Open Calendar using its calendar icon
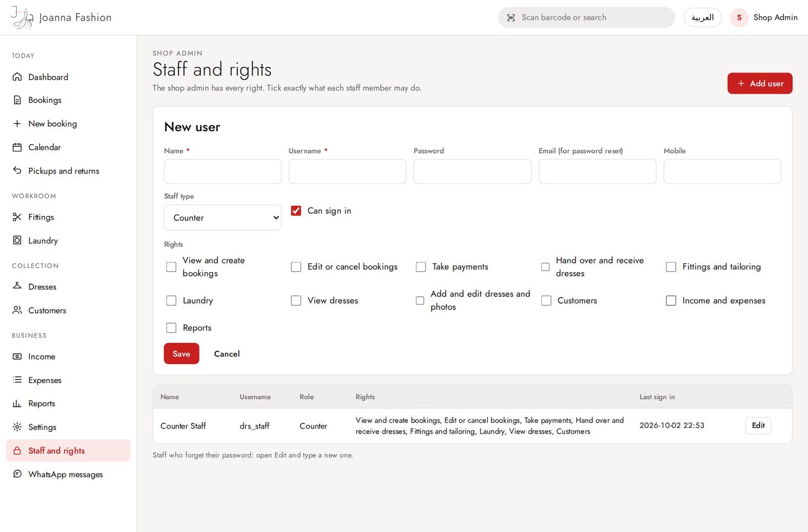 [x=17, y=147]
